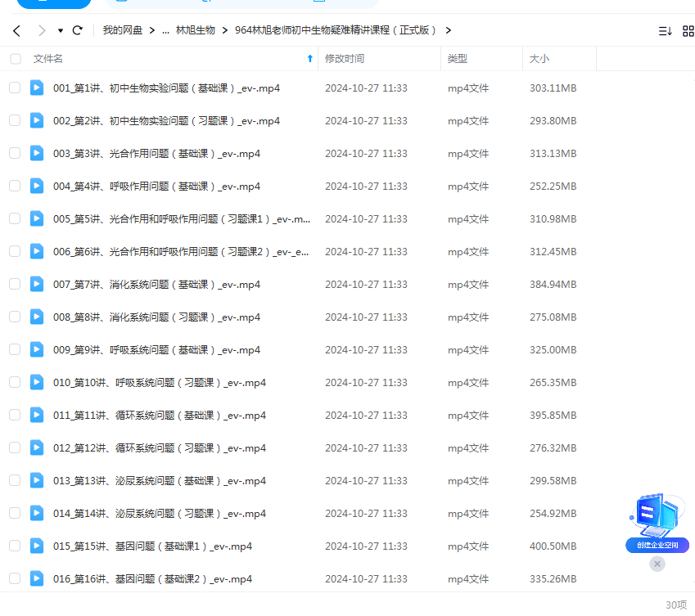Screen dimensions: 695x616
Task: Open the sort options icon
Action: click(x=666, y=30)
